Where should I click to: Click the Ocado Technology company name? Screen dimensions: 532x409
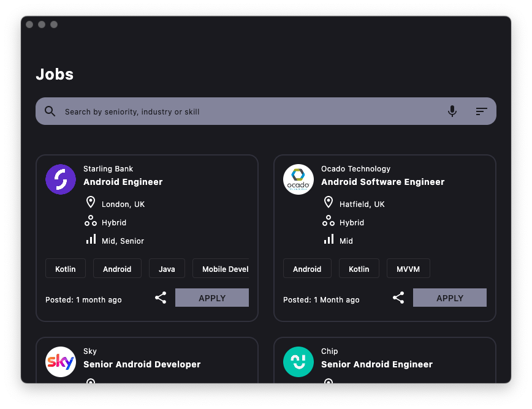click(x=356, y=169)
